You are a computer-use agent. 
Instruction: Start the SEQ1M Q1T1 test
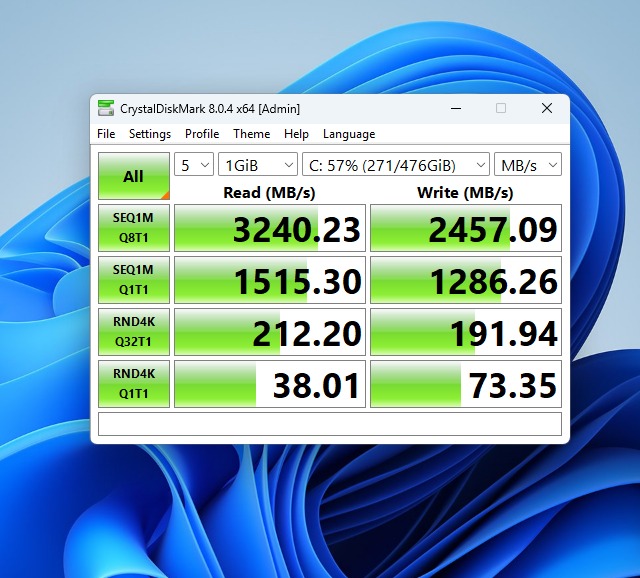[x=133, y=280]
